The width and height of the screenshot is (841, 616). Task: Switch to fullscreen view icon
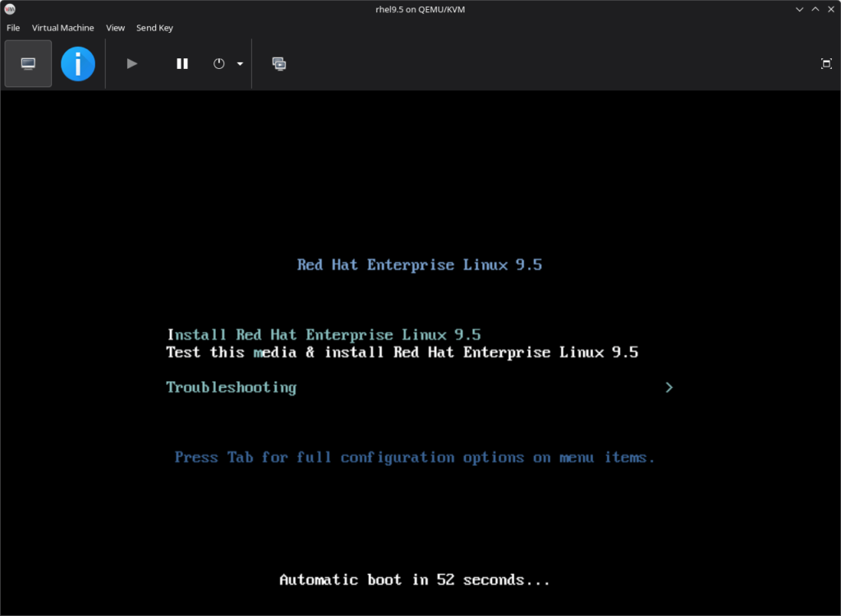826,64
